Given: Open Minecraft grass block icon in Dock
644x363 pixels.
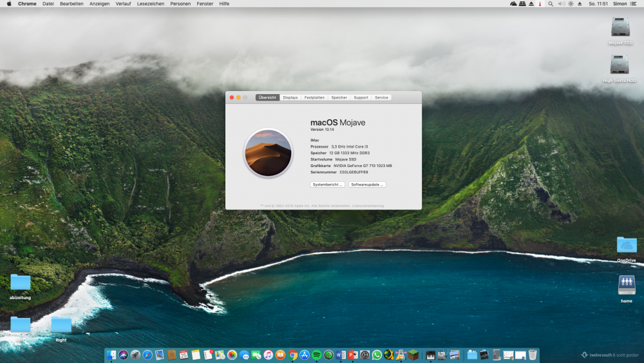Looking at the screenshot, I should [413, 355].
